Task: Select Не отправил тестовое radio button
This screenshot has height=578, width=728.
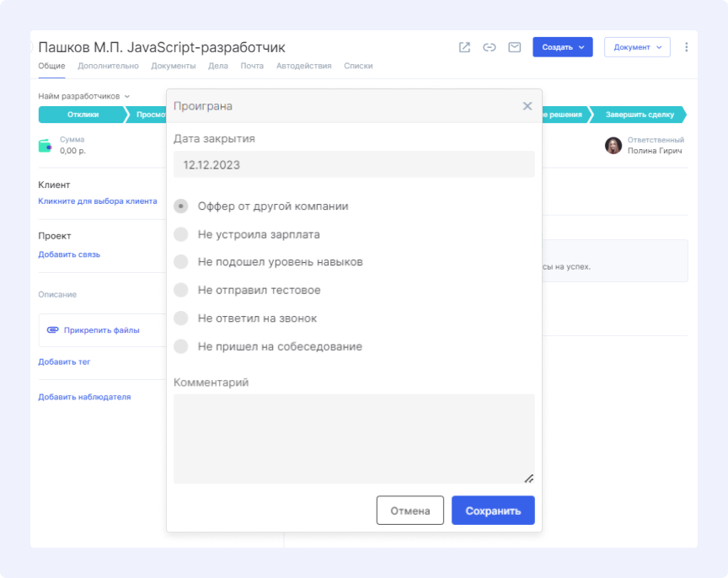Action: [181, 291]
